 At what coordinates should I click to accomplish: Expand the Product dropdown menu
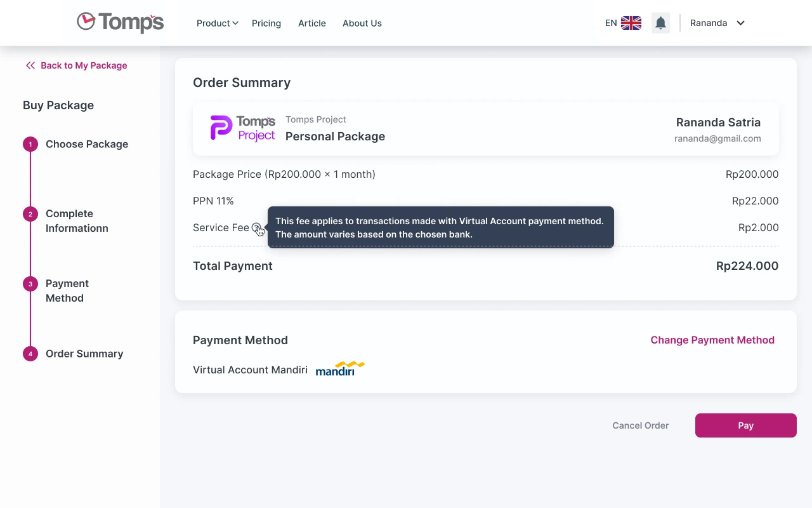[x=217, y=23]
